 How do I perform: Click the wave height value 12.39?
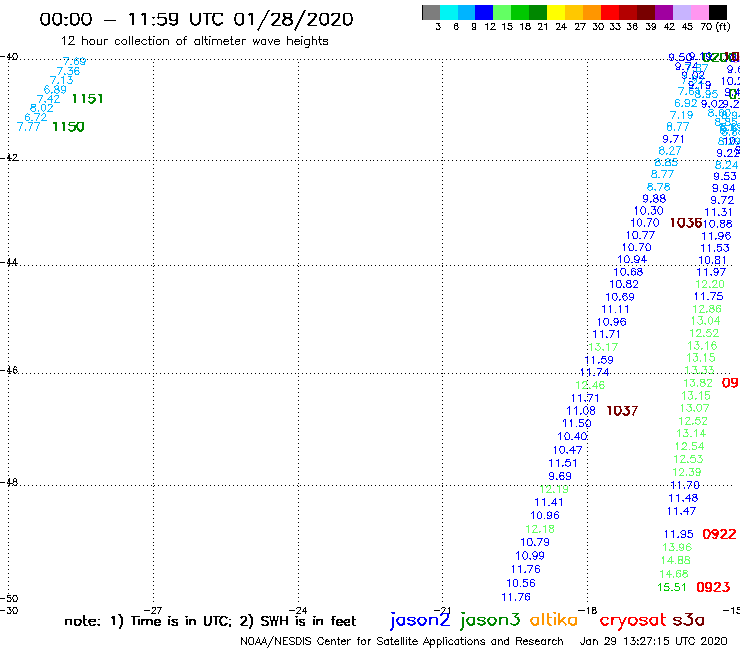tap(687, 472)
